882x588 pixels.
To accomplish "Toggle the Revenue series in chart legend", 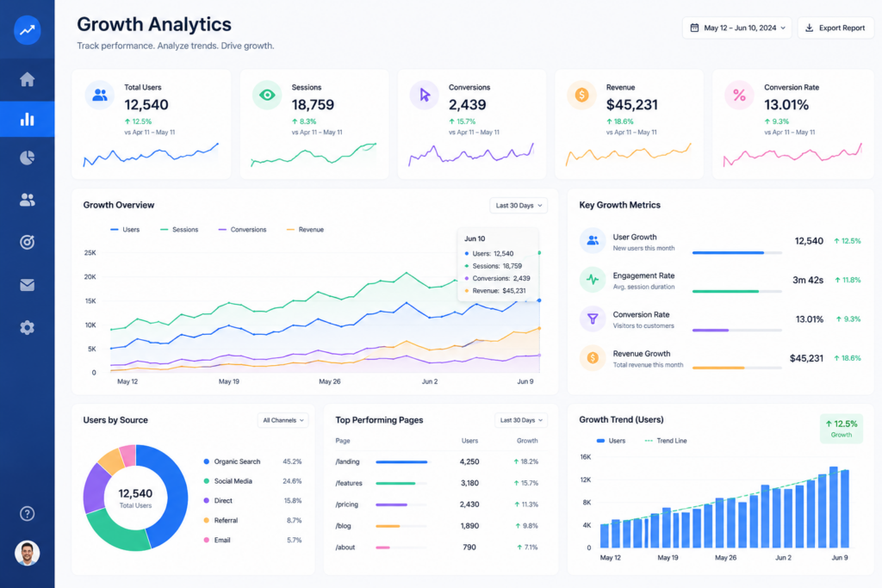I will pyautogui.click(x=305, y=229).
